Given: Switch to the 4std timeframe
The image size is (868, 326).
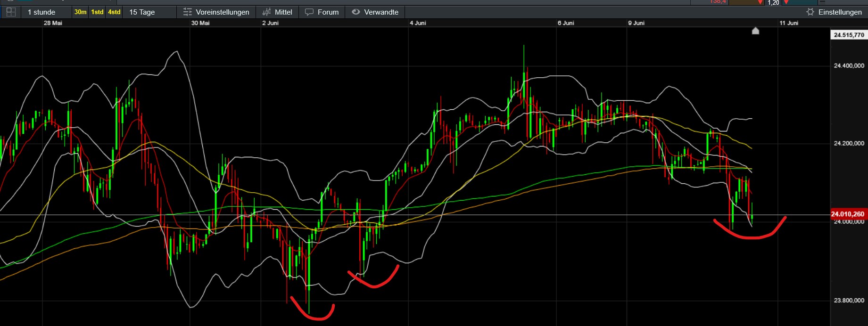Looking at the screenshot, I should click(x=114, y=12).
